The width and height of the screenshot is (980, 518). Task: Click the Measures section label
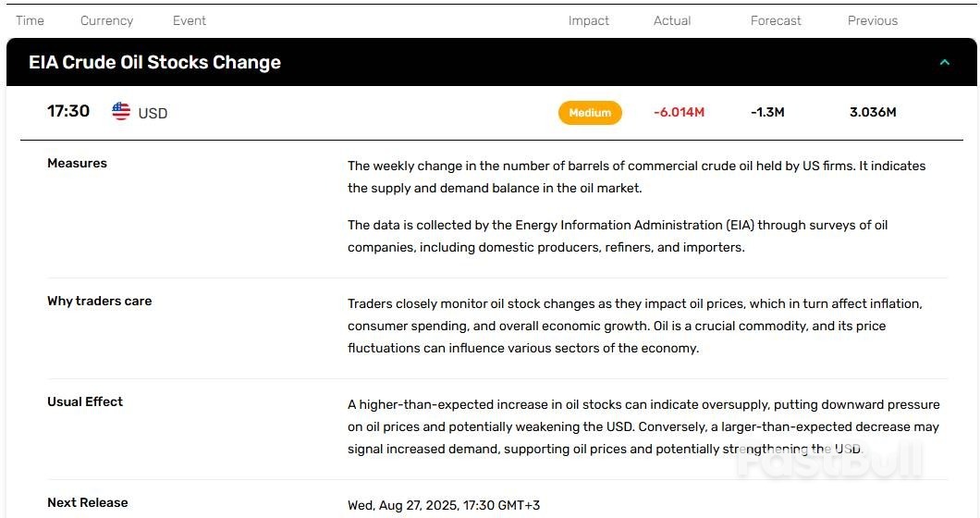click(77, 164)
